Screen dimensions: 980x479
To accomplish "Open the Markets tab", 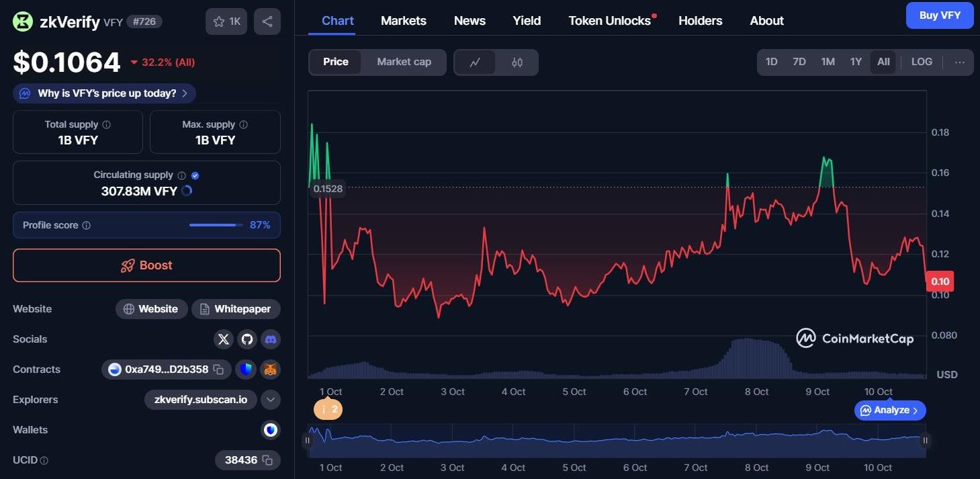I will click(403, 21).
